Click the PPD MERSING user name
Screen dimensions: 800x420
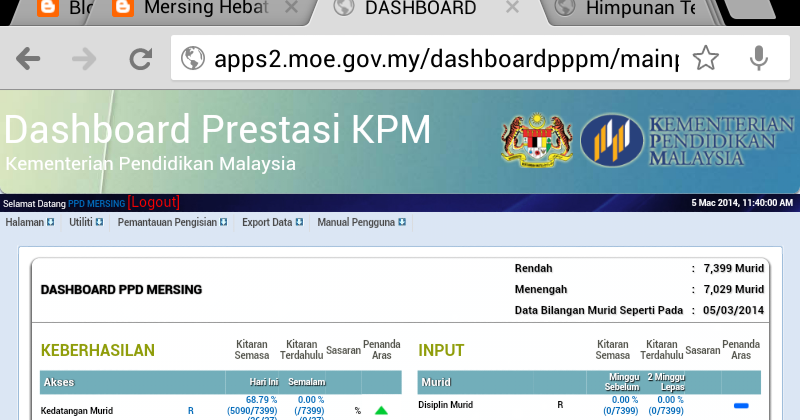coord(96,204)
